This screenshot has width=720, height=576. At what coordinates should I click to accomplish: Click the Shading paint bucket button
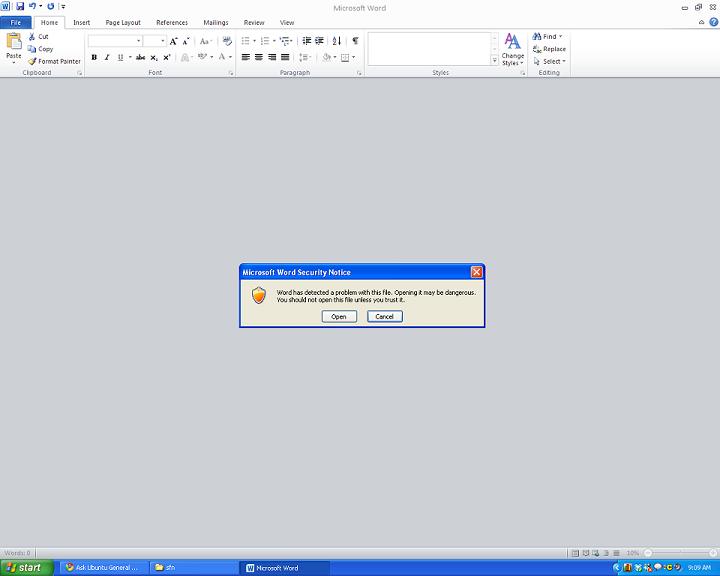pos(327,57)
